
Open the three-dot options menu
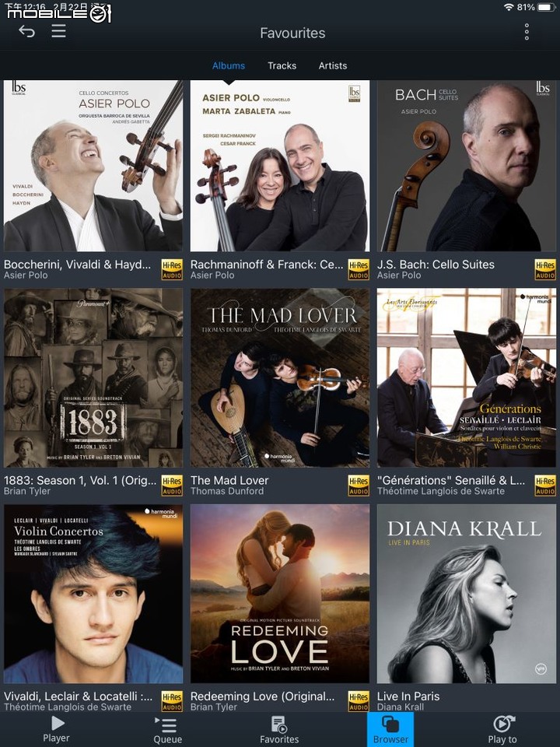tap(527, 32)
